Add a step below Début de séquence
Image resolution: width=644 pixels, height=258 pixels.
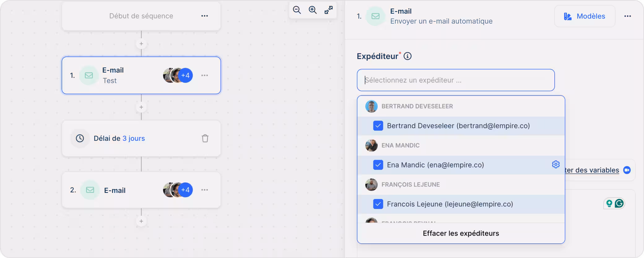[x=141, y=44]
